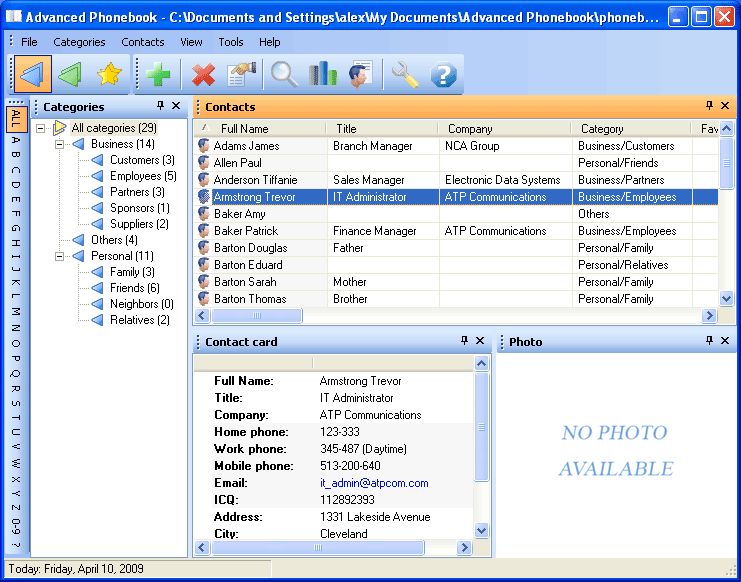Click contacts horizontal scrollbar right arrow
Viewport: 741px width, 582px height.
pyautogui.click(x=709, y=316)
